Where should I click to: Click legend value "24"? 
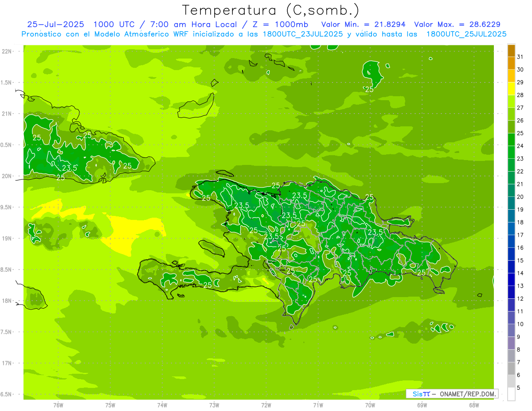point(520,146)
